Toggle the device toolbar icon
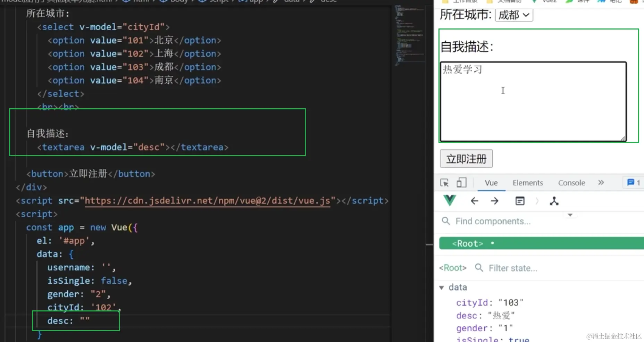The width and height of the screenshot is (644, 342). (x=461, y=183)
